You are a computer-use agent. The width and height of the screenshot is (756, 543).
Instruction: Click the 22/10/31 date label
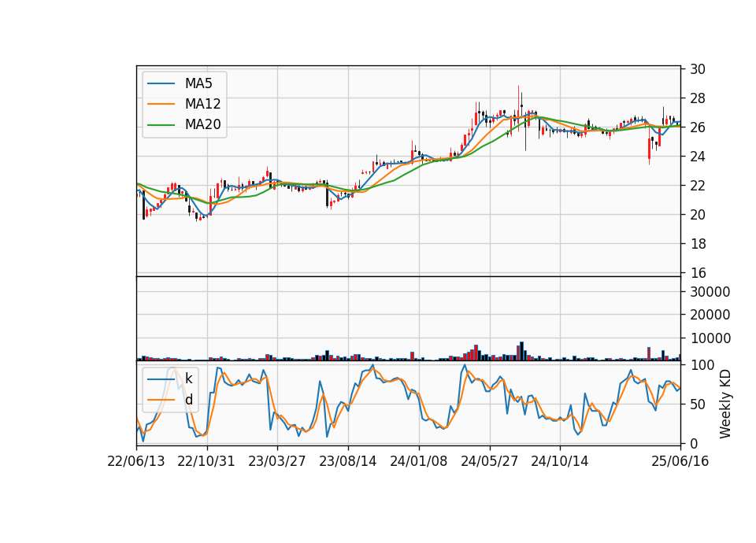206,461
